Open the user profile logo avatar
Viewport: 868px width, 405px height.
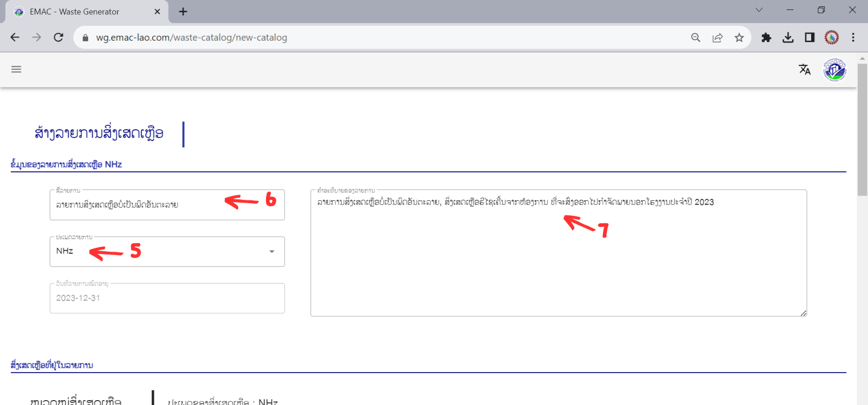835,70
